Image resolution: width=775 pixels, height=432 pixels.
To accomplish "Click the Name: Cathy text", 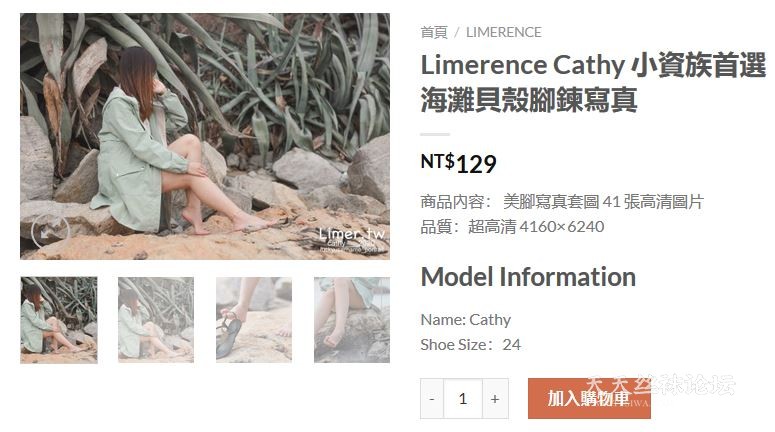I will tap(466, 320).
